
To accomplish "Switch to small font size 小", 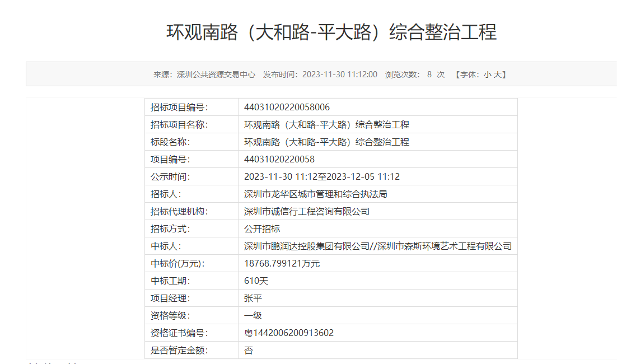I will [488, 74].
